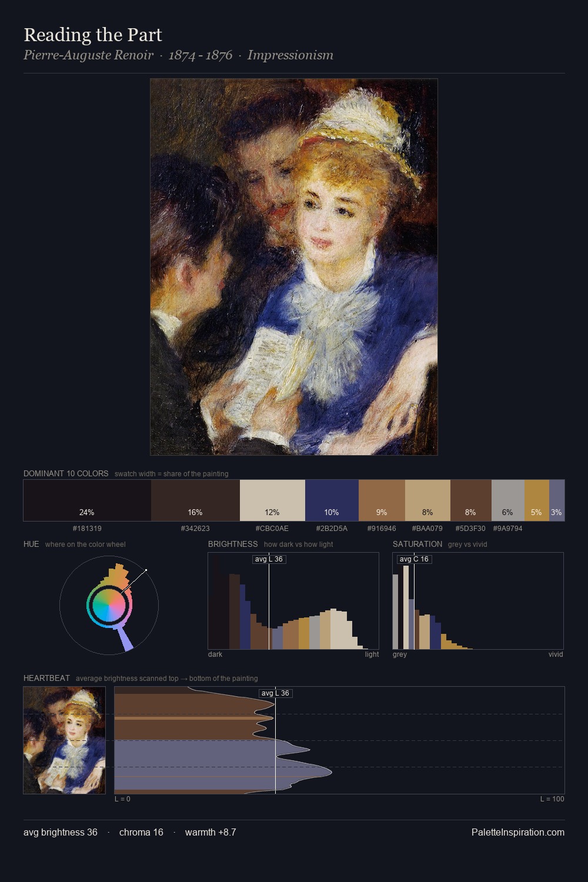Click the footer stat "chroma 16"
588x882 pixels.
(141, 832)
